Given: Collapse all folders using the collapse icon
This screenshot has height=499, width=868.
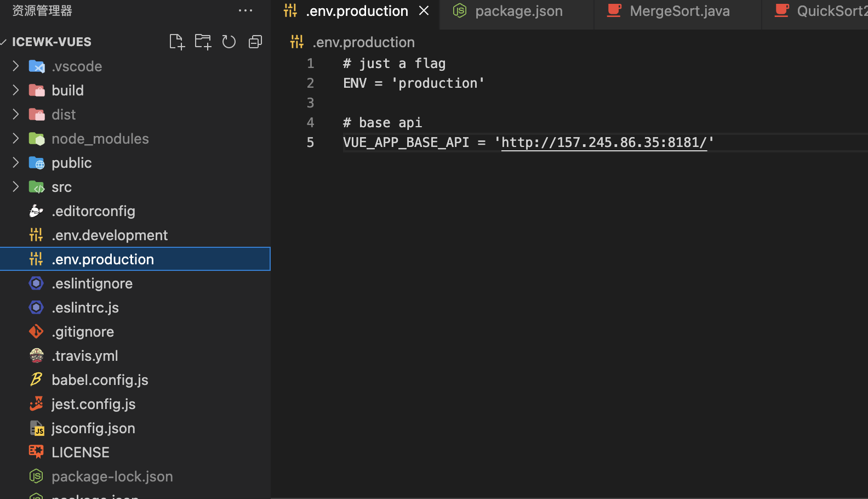Looking at the screenshot, I should (255, 42).
